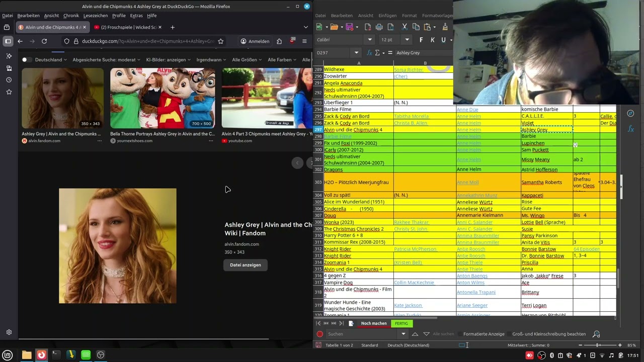Open a new Firefox tab
The height and width of the screenshot is (362, 644).
pos(173,27)
